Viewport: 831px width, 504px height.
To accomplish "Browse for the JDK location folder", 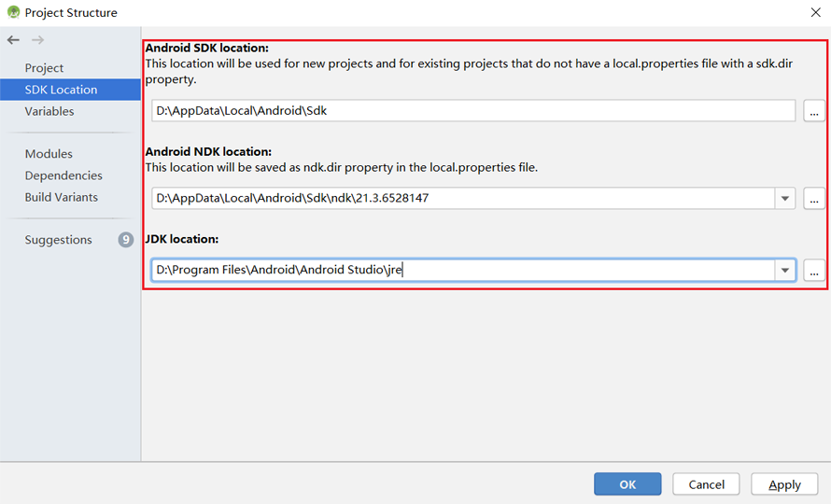I will pos(813,270).
